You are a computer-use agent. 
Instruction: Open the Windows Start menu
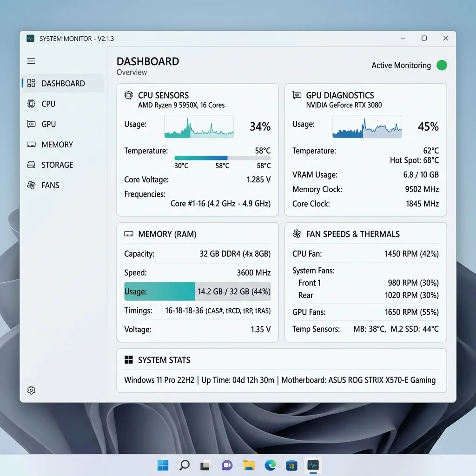(x=163, y=465)
